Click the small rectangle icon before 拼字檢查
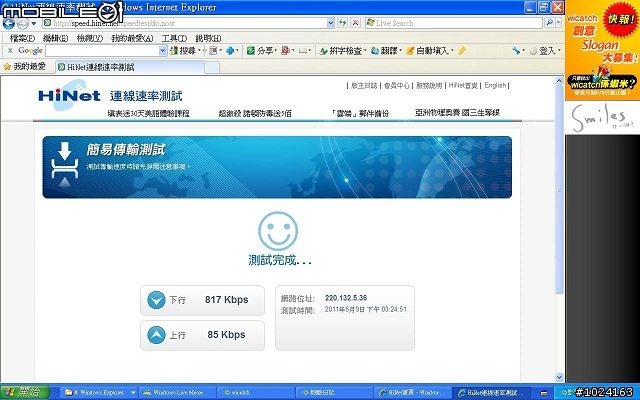 click(x=302, y=51)
